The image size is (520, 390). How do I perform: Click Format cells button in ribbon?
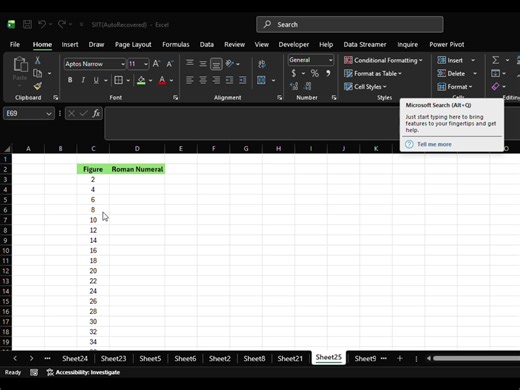[455, 87]
